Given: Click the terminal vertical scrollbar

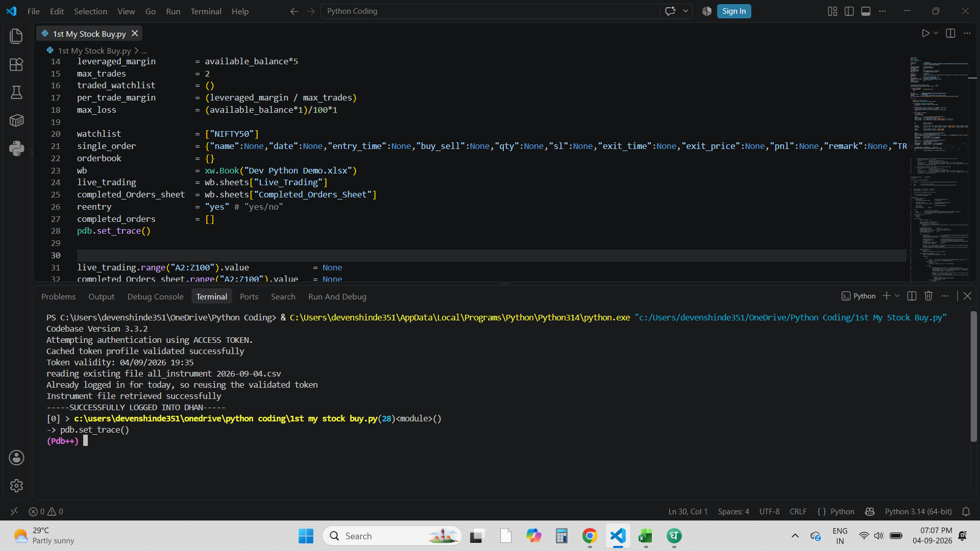Looking at the screenshot, I should (973, 377).
